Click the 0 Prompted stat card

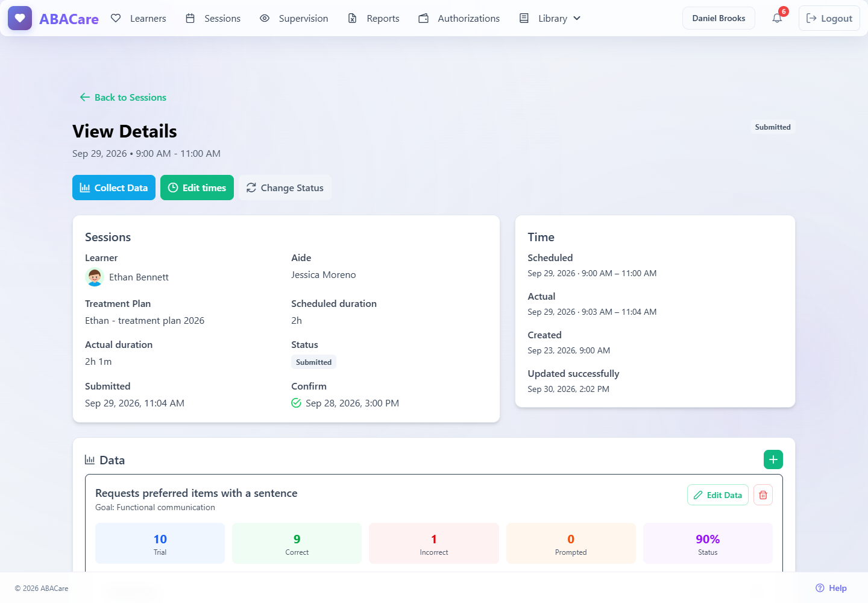point(571,543)
